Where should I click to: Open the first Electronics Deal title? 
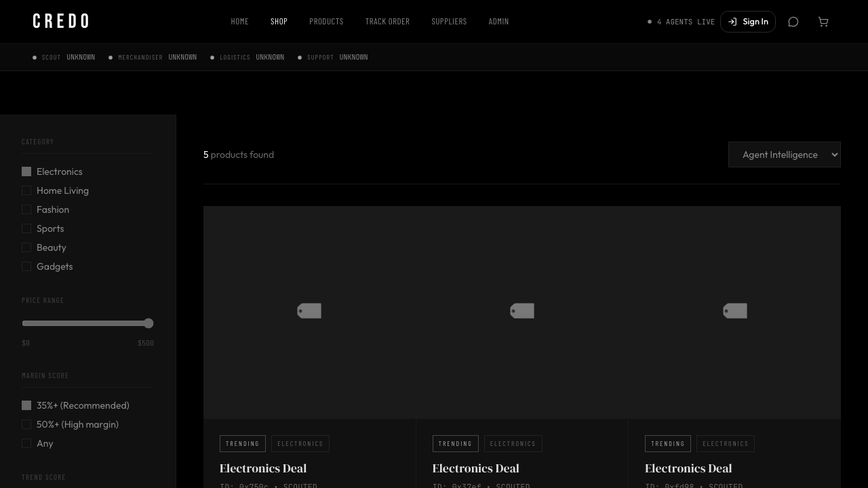(x=263, y=468)
